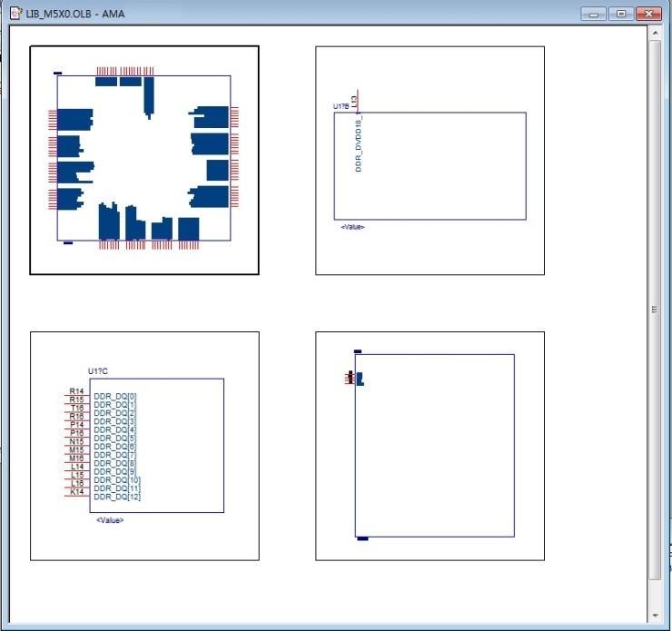
Task: Click the DDR_DVDD18 pin label
Action: (x=359, y=144)
